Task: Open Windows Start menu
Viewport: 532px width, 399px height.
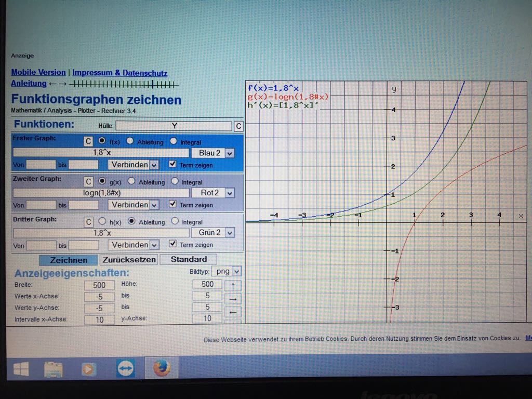Action: click(x=21, y=369)
